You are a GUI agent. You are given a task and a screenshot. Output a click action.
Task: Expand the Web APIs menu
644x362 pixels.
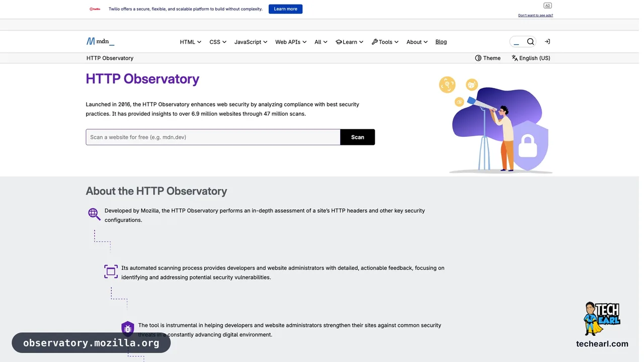point(291,42)
